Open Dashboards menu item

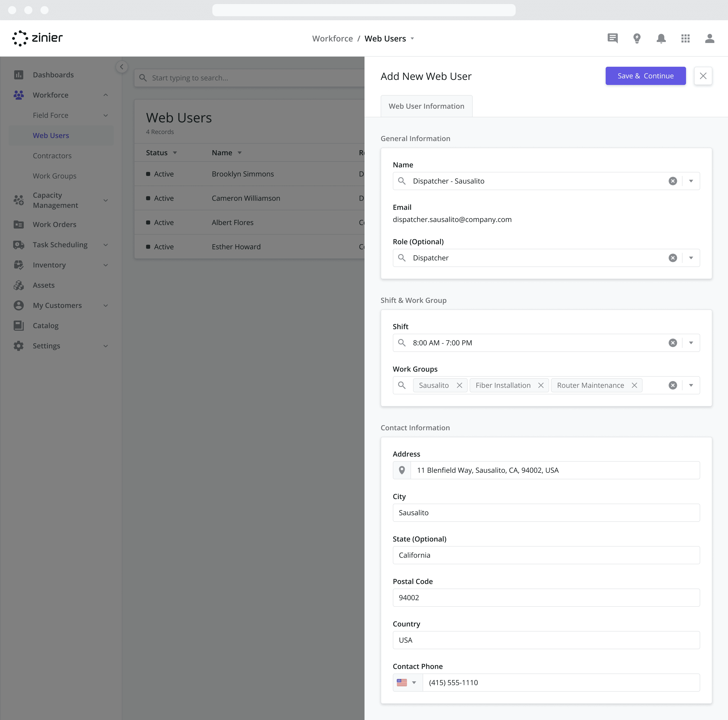pyautogui.click(x=53, y=75)
